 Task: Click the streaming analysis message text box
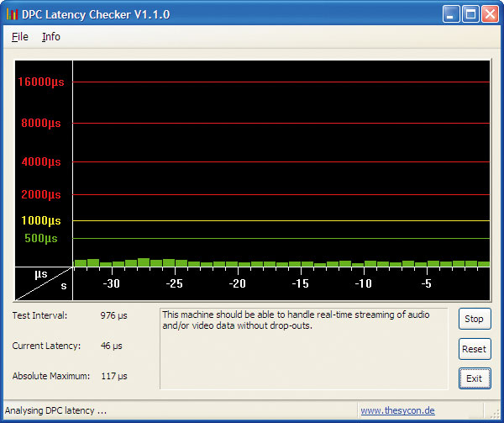pos(304,349)
